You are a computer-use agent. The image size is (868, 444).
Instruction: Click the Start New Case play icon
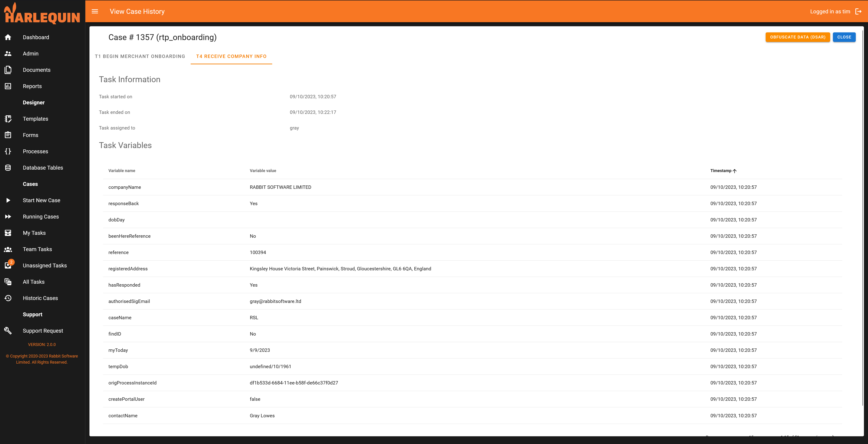(8, 200)
